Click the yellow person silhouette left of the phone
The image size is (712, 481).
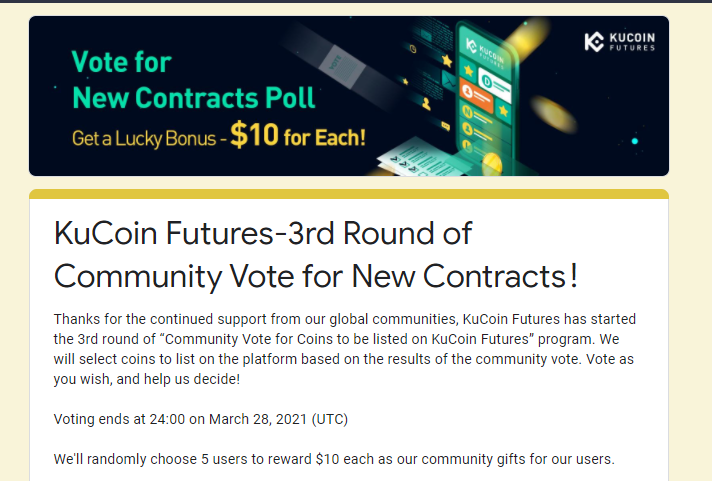point(426,104)
